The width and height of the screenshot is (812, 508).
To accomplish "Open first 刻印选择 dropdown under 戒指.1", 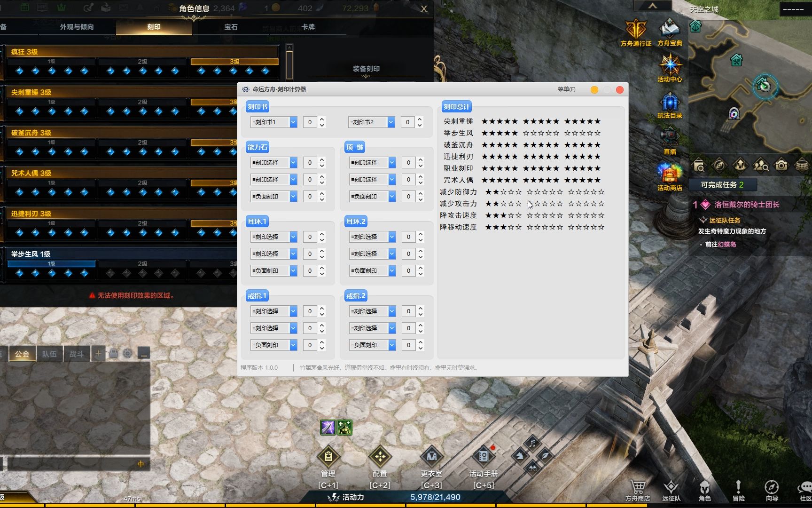I will pyautogui.click(x=293, y=311).
